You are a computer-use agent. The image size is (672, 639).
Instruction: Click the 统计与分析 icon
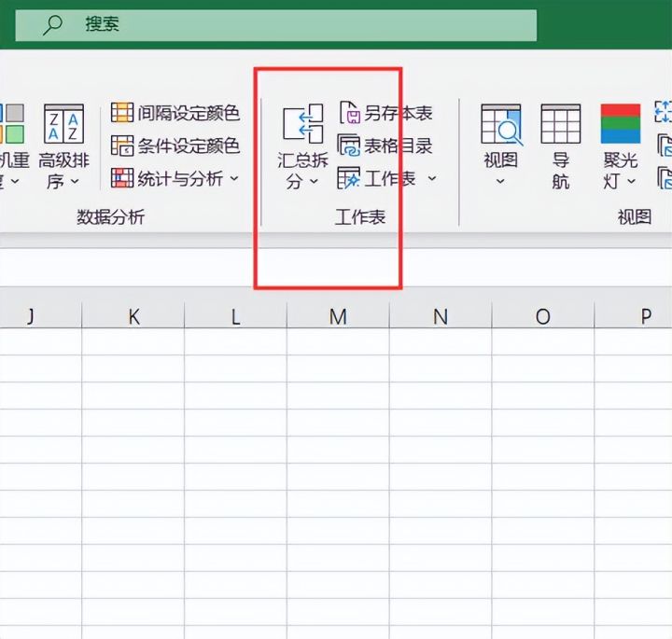pos(122,178)
